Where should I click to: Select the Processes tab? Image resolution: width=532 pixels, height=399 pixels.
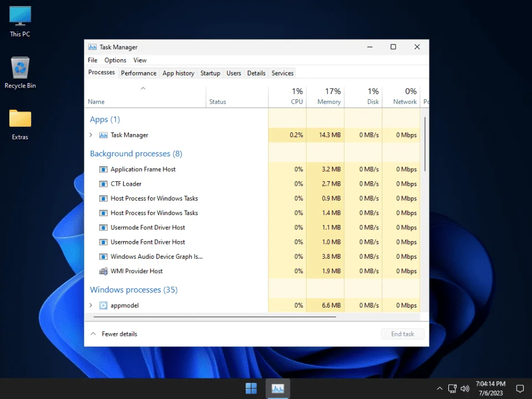[101, 72]
